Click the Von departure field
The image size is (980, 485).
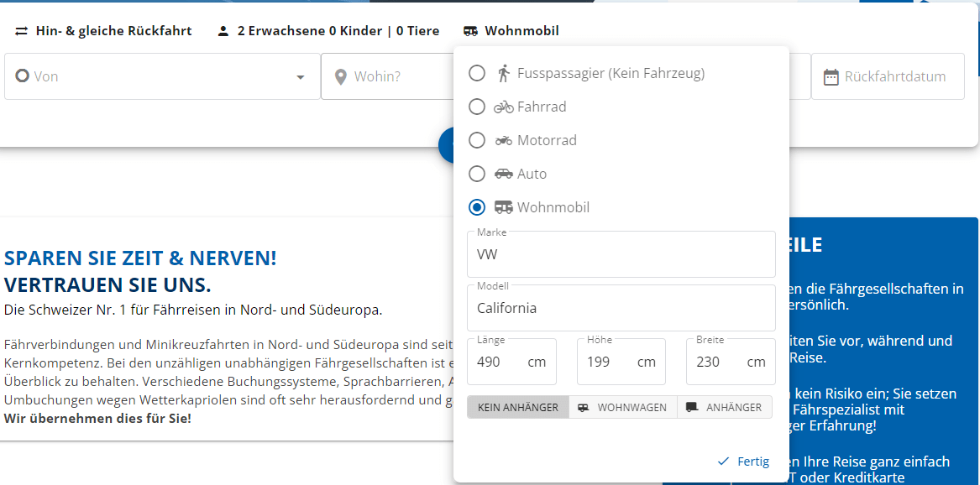click(163, 76)
